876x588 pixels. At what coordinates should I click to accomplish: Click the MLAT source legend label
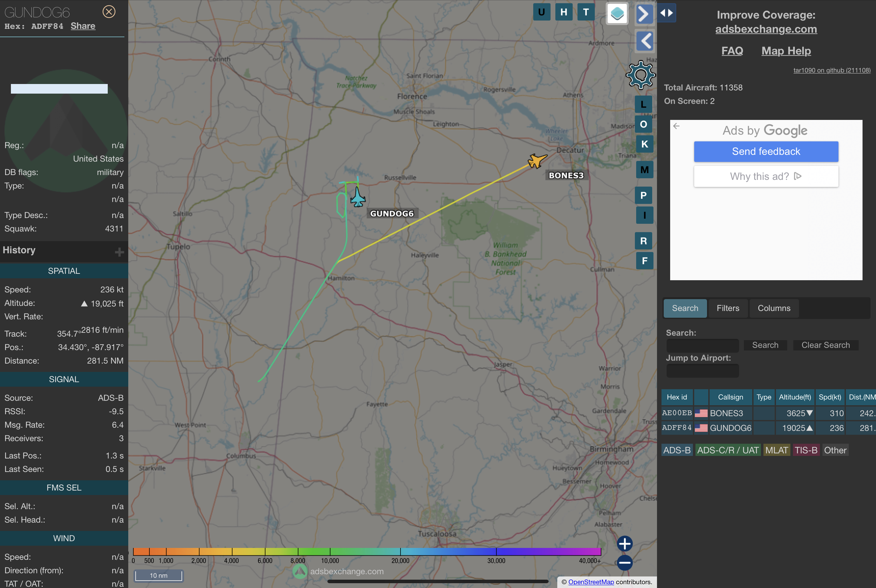[x=777, y=450]
